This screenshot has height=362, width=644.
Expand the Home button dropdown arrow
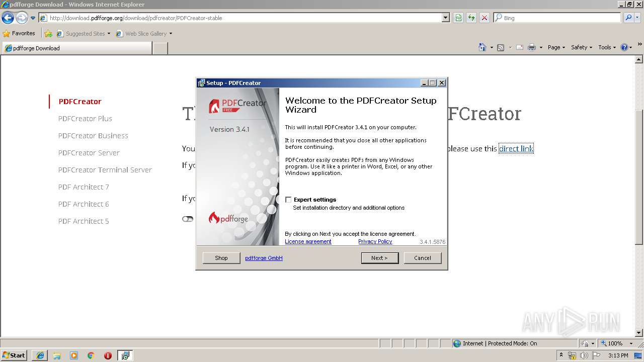coord(491,47)
